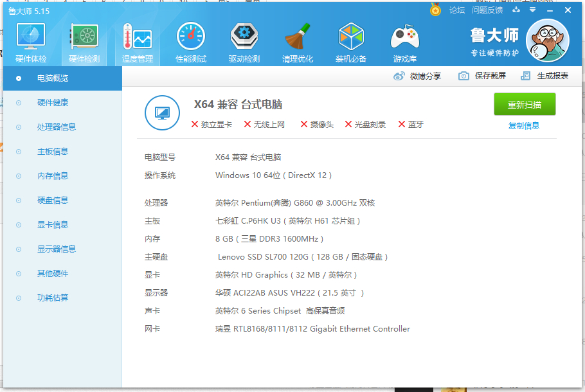Open the 驱动检测 driver detection section
Image resolution: width=585 pixels, height=392 pixels.
tap(244, 42)
